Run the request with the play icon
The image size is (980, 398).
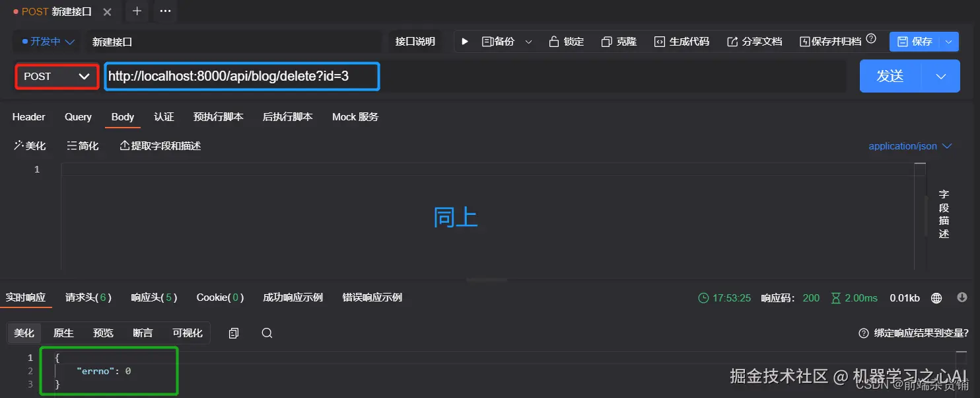[x=465, y=41]
